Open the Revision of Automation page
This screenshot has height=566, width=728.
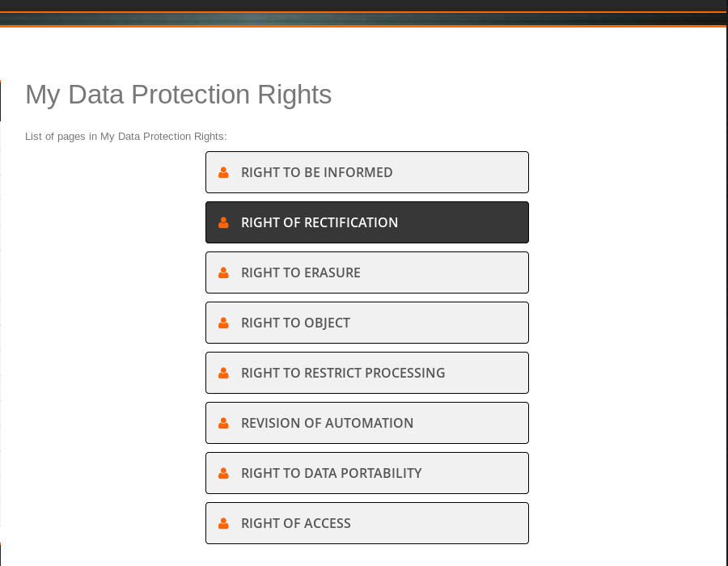coord(366,423)
